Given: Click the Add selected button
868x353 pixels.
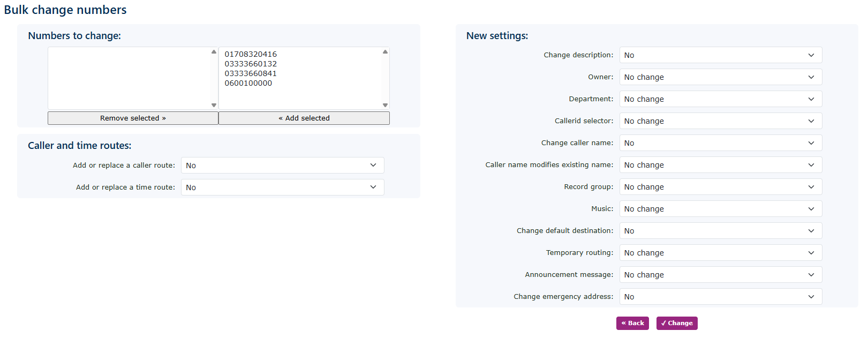Looking at the screenshot, I should tap(304, 118).
